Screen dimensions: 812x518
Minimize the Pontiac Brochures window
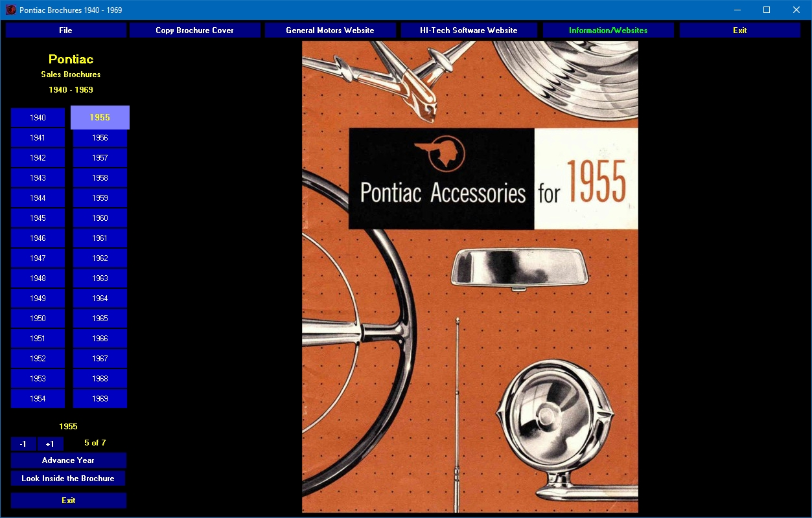coord(737,10)
